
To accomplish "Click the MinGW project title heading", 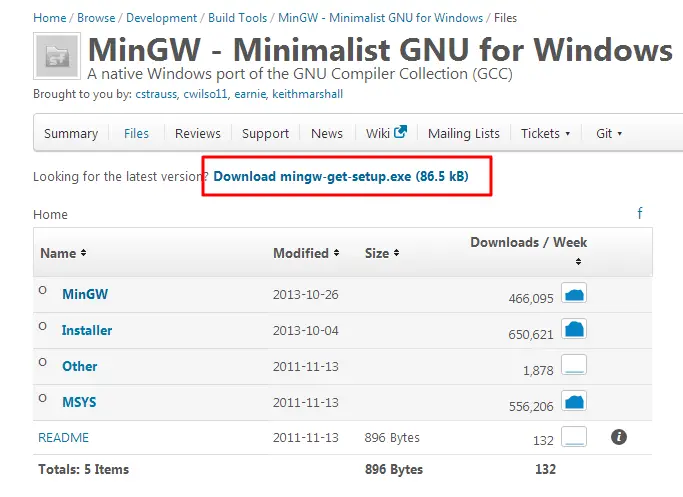I will [x=380, y=49].
